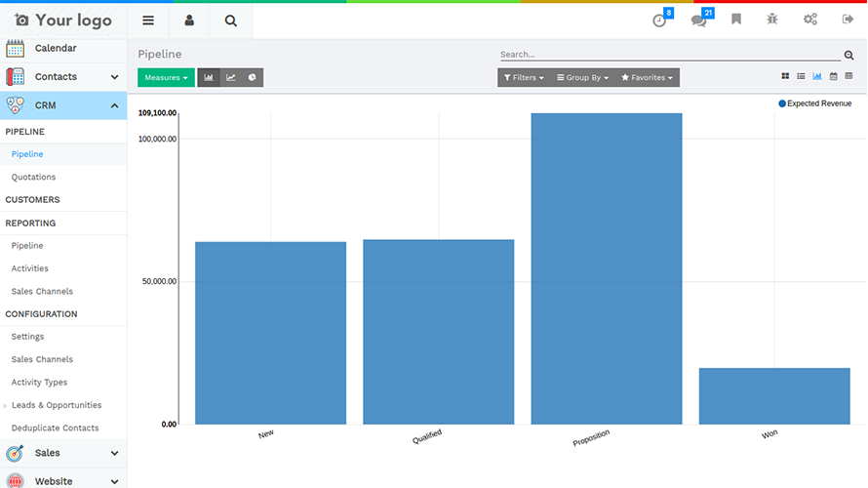The image size is (868, 488).
Task: Switch to line chart mode
Action: pyautogui.click(x=231, y=77)
